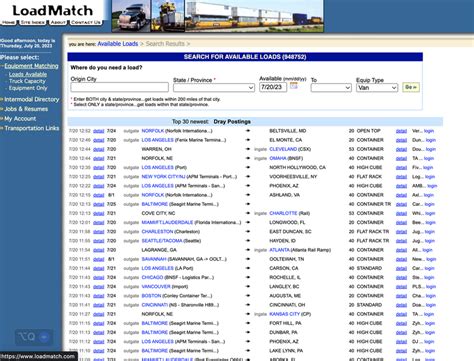This screenshot has width=474, height=361.
Task: Open the CHARLESTON terminal link
Action: pyautogui.click(x=157, y=232)
